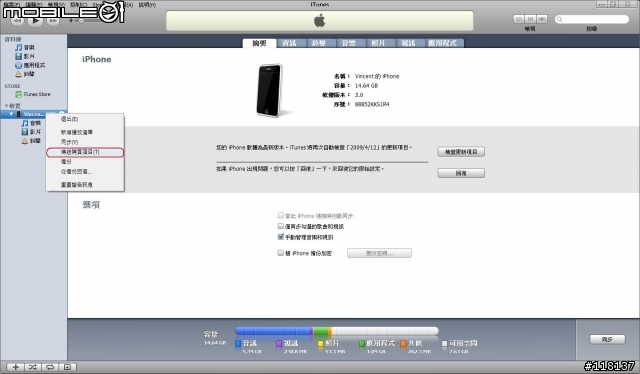Click the purple Video legend swatch

(279, 344)
